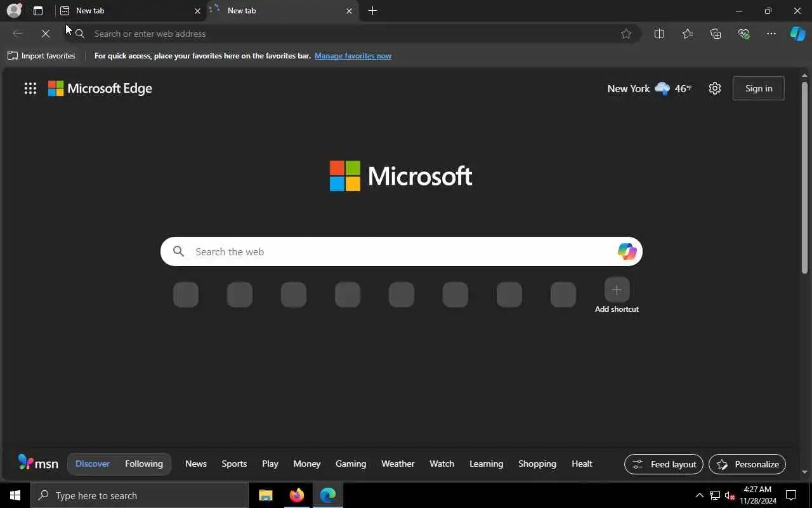
Task: Open the Play category
Action: [x=270, y=464]
